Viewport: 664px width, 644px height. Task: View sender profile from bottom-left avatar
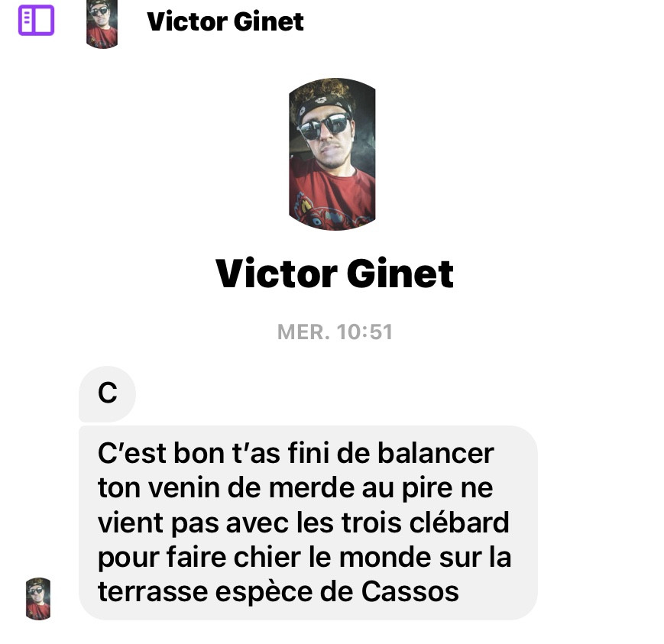tap(38, 599)
